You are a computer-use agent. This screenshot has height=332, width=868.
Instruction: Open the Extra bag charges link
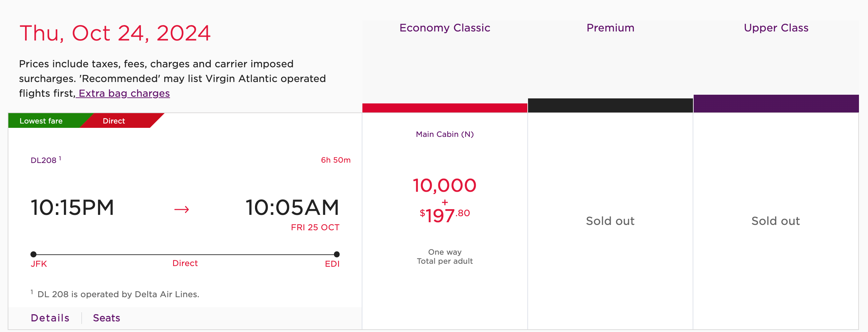(x=124, y=93)
